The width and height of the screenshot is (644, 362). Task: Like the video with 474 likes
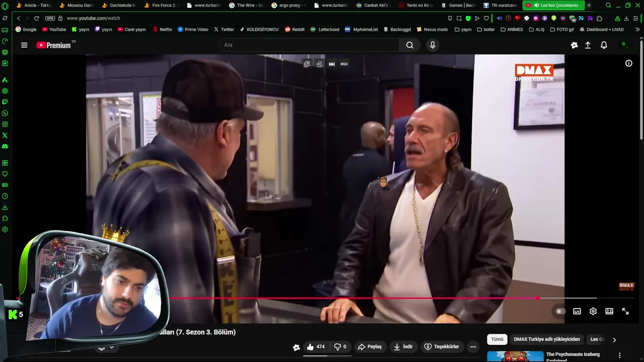[x=316, y=346]
